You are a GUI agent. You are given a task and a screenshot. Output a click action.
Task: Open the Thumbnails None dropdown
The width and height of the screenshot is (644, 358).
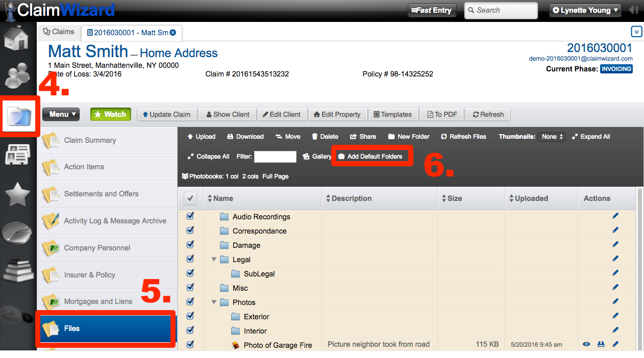pos(553,137)
